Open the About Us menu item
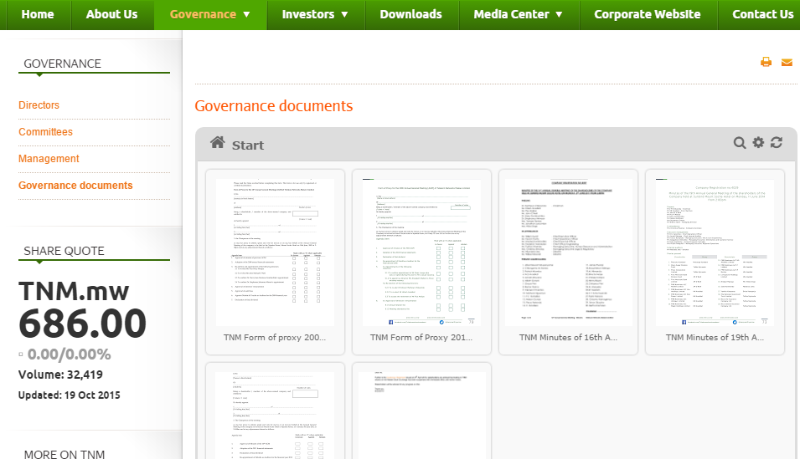Image resolution: width=800 pixels, height=459 pixels. tap(112, 14)
